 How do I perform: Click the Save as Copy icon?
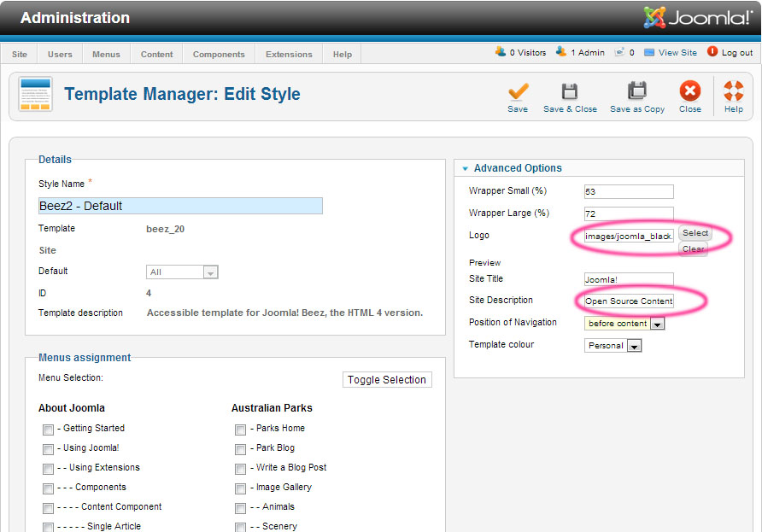pos(637,92)
